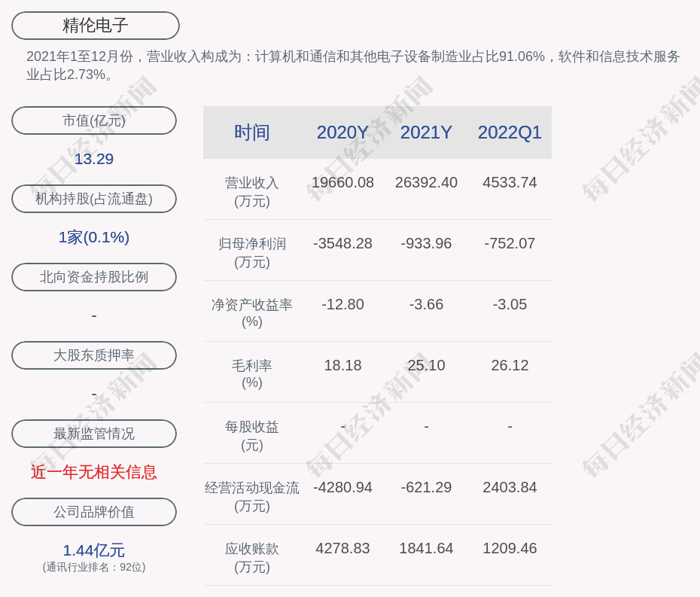The image size is (700, 597).
Task: Click the 1家(0.1%) institutional holding value
Action: (x=94, y=237)
